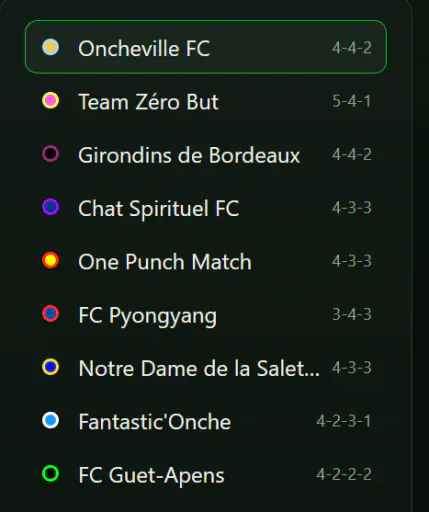Click the purple Chat Spirituel FC dot

tap(50, 207)
